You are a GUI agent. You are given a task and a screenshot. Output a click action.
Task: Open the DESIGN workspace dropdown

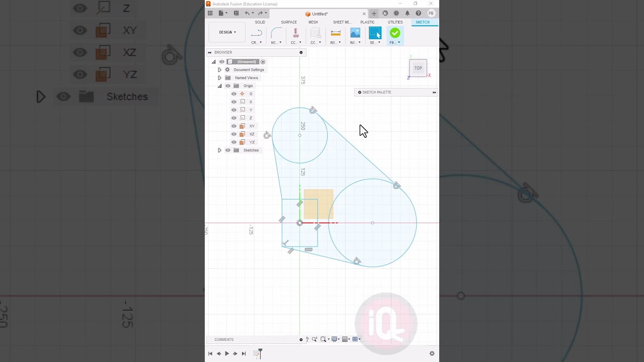227,32
